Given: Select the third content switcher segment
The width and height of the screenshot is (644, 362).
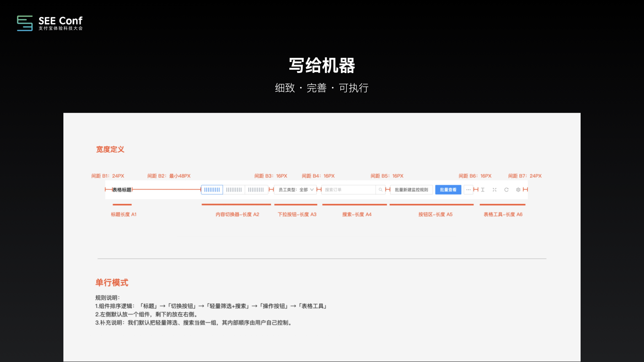Looking at the screenshot, I should [256, 190].
